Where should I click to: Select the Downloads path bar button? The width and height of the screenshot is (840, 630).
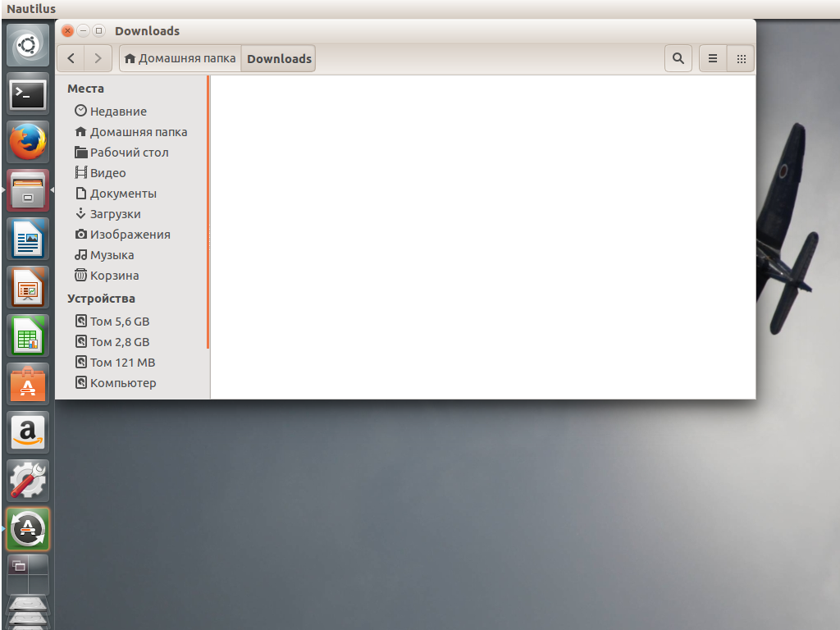pos(279,58)
